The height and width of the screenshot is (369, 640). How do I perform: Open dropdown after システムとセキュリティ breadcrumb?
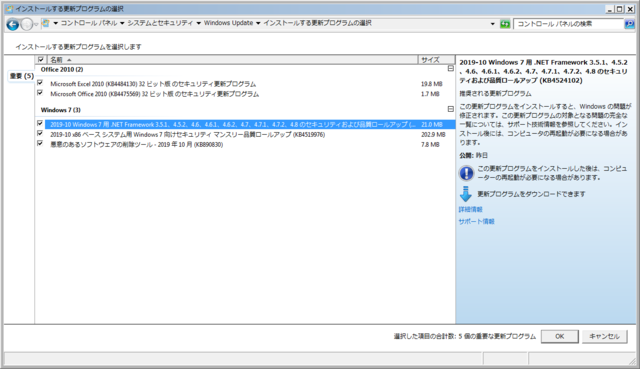[x=198, y=23]
